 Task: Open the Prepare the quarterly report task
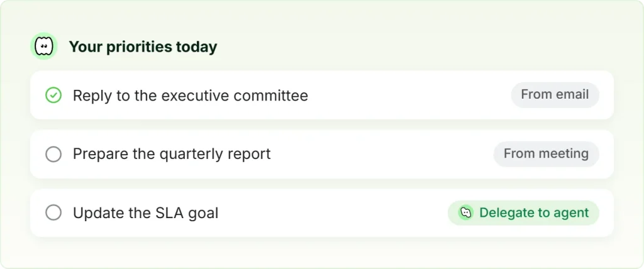tap(172, 154)
